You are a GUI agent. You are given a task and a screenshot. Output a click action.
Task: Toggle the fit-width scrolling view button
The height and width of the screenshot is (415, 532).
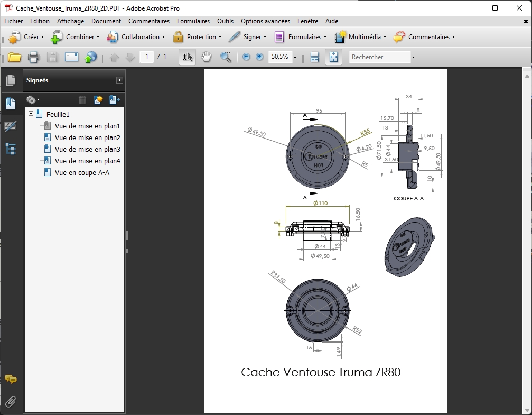pyautogui.click(x=314, y=57)
